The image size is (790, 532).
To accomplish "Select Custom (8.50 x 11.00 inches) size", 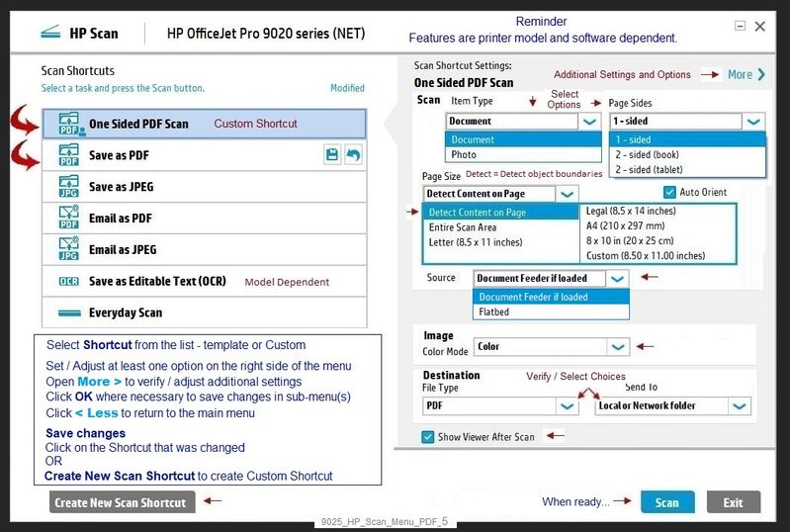I will [x=658, y=255].
